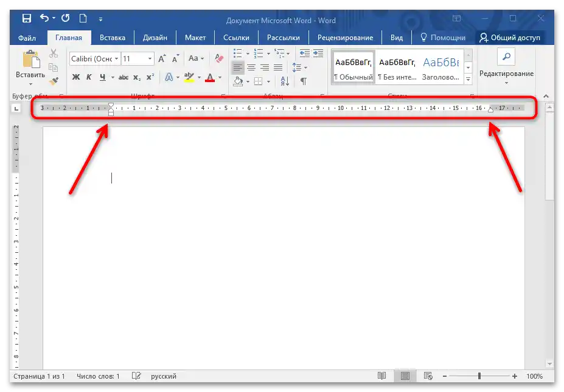This screenshot has height=392, width=564.
Task: Toggle underline Ч formatting
Action: pos(102,77)
